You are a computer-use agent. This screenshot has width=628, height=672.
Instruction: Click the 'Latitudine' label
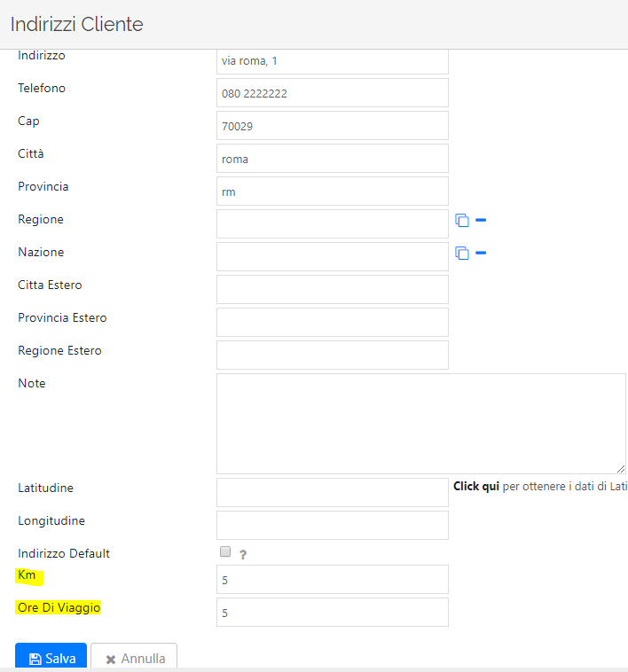45,488
